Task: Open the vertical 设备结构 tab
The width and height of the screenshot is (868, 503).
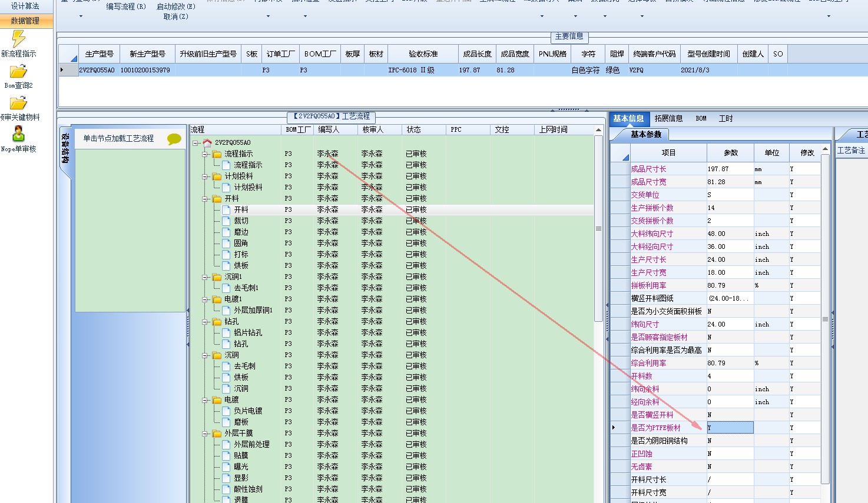Action: point(65,148)
